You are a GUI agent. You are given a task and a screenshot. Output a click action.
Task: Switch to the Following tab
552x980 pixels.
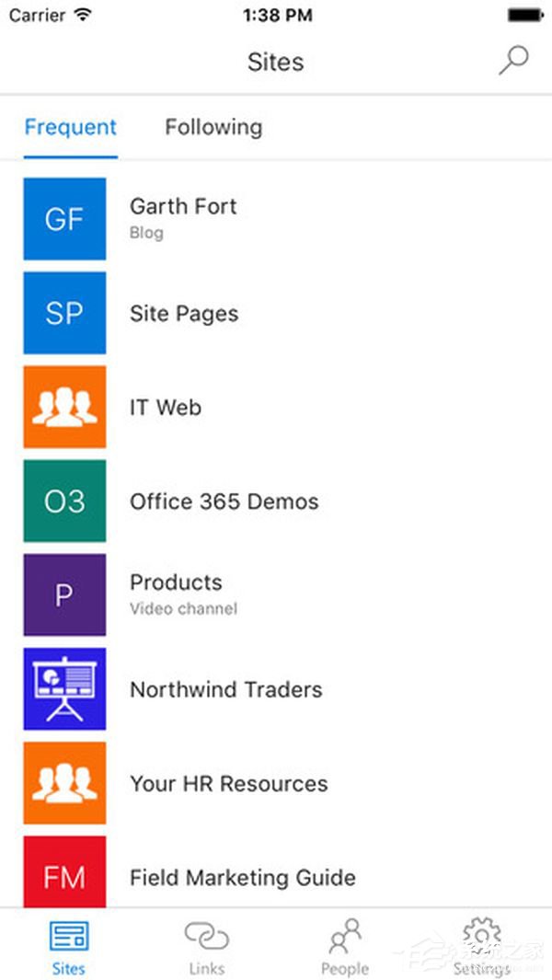pyautogui.click(x=213, y=128)
